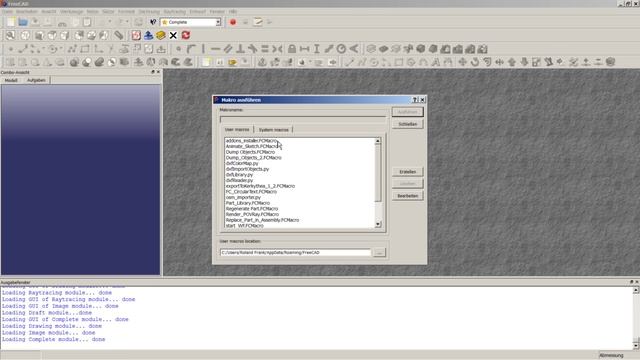This screenshot has height=360, width=640.
Task: Click the red refresh arrows icon
Action: click(x=186, y=36)
